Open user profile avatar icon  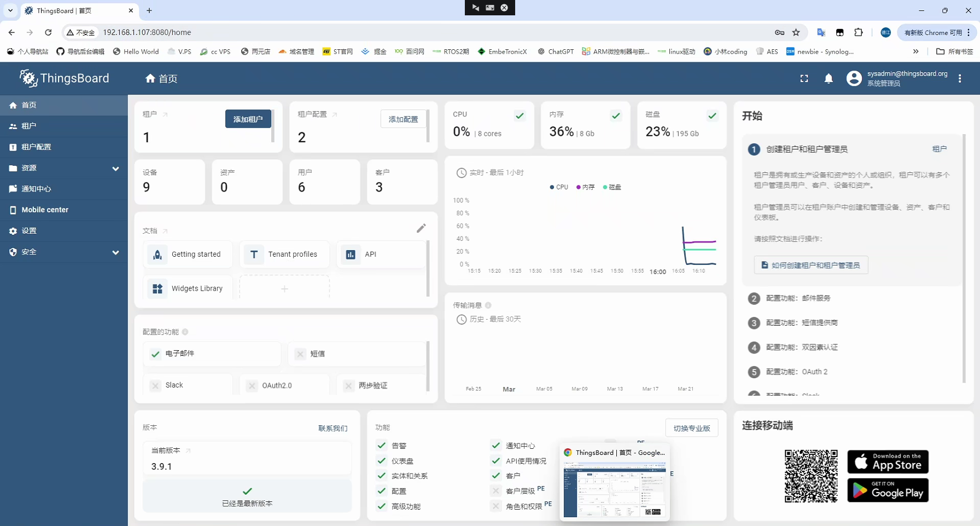click(x=854, y=78)
